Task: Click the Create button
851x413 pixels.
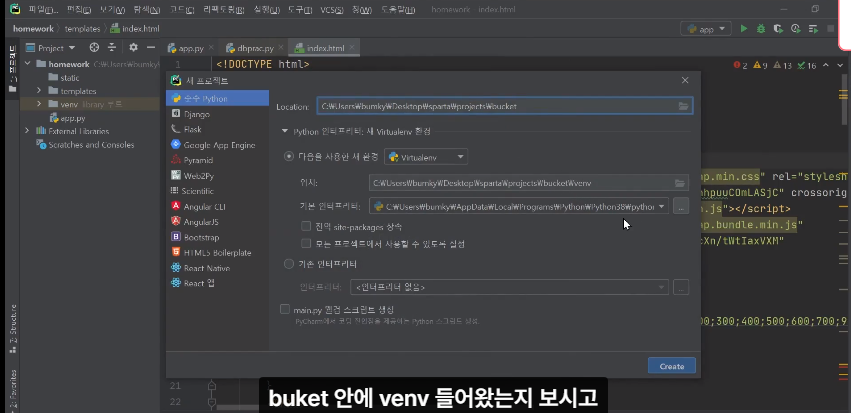Action: (x=671, y=366)
